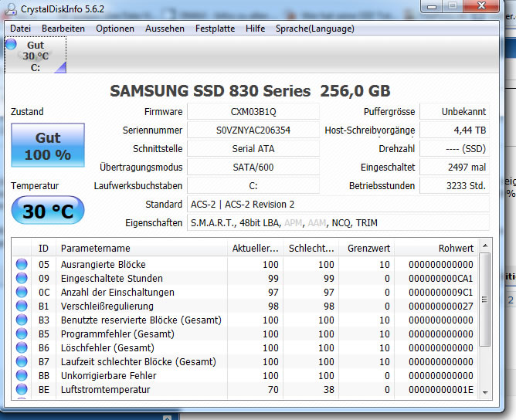Click the Schnittstelle field Serial ATA
The image size is (516, 420).
[253, 149]
